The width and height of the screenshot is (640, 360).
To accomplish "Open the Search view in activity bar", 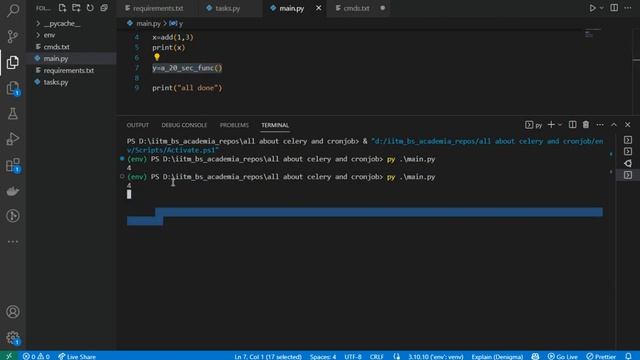I will pyautogui.click(x=13, y=10).
